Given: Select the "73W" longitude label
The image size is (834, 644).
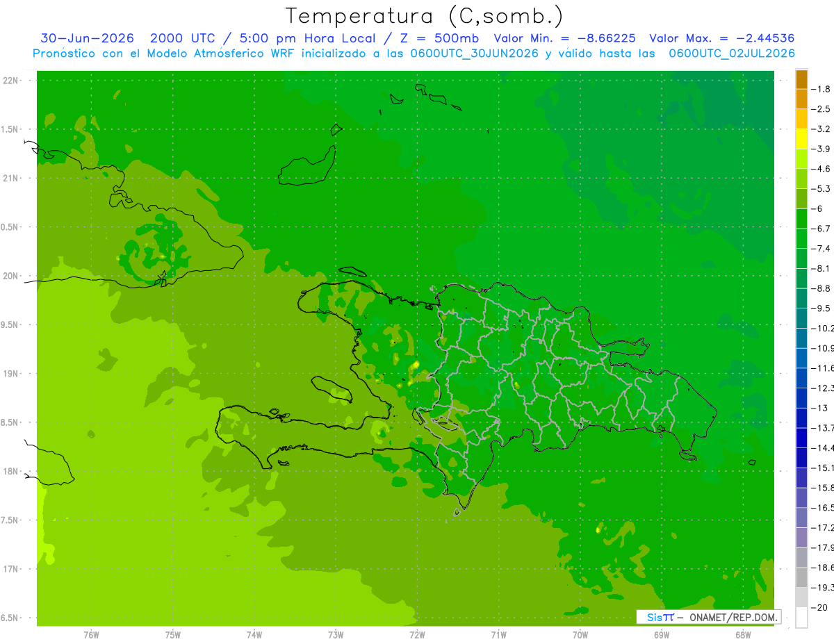Looking at the screenshot, I should coord(336,636).
